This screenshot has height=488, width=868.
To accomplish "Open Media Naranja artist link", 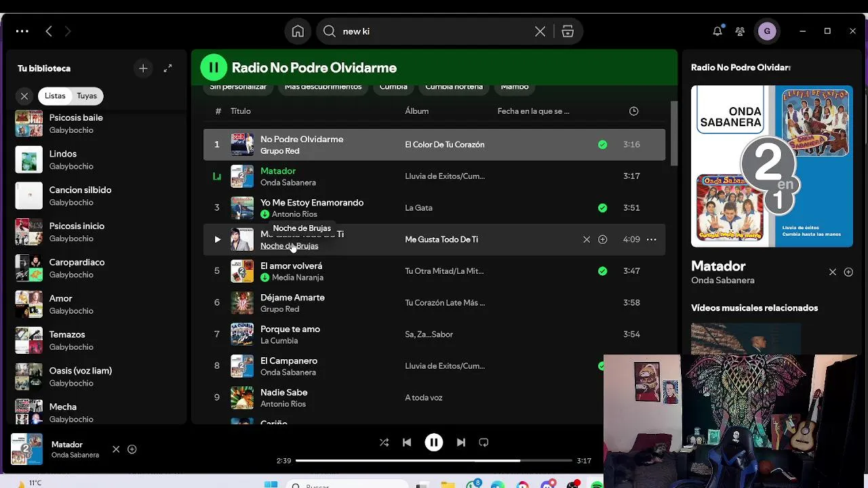I will pos(298,277).
